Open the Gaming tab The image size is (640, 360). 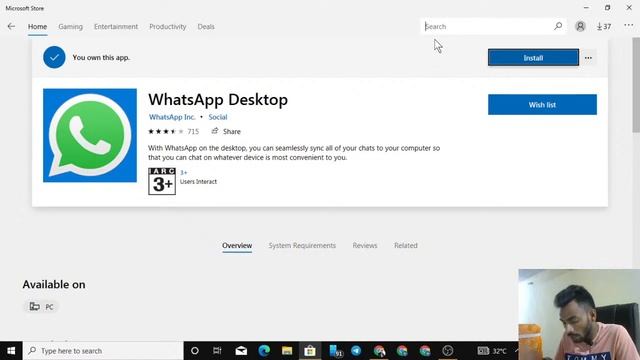[x=70, y=27]
